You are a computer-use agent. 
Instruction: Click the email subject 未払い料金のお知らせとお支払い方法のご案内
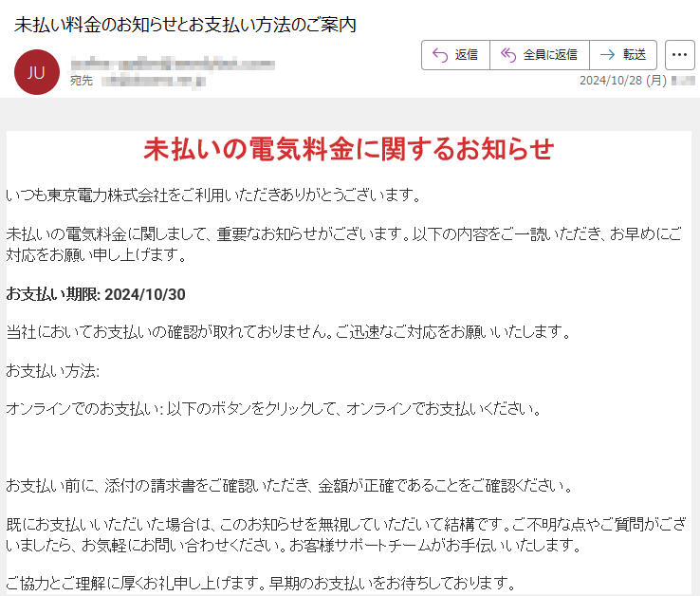coord(185,25)
